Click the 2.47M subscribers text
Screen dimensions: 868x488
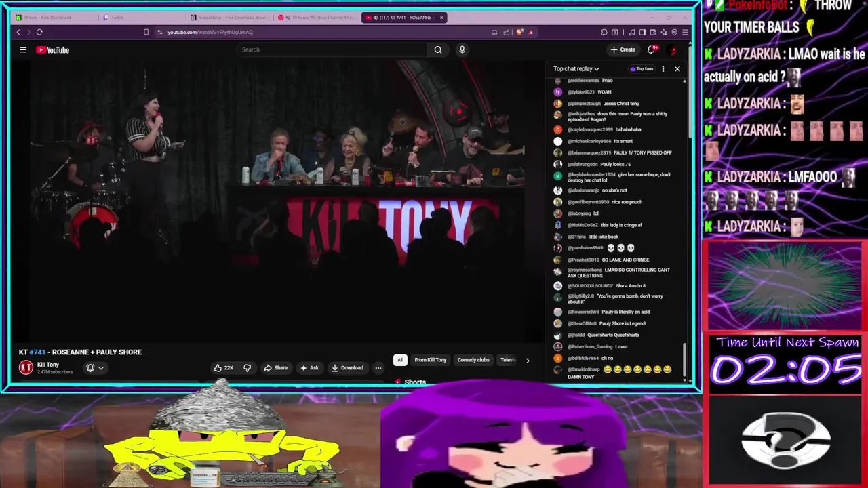pos(55,372)
